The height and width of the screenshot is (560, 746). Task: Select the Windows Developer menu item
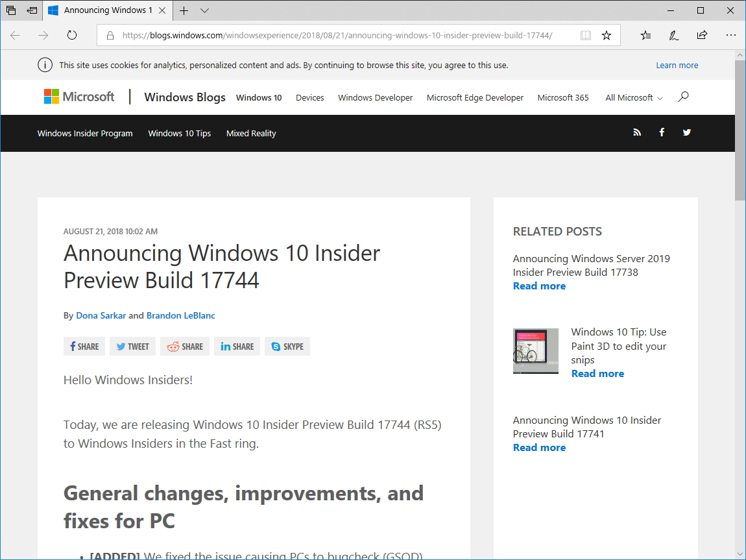375,97
